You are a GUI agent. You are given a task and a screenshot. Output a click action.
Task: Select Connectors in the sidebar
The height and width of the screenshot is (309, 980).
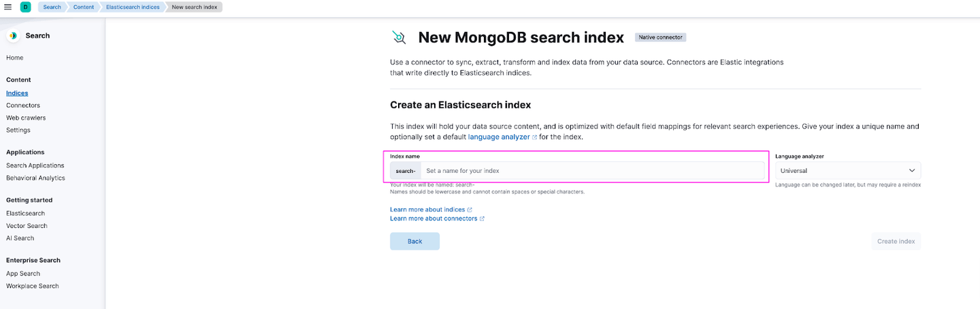(x=23, y=105)
